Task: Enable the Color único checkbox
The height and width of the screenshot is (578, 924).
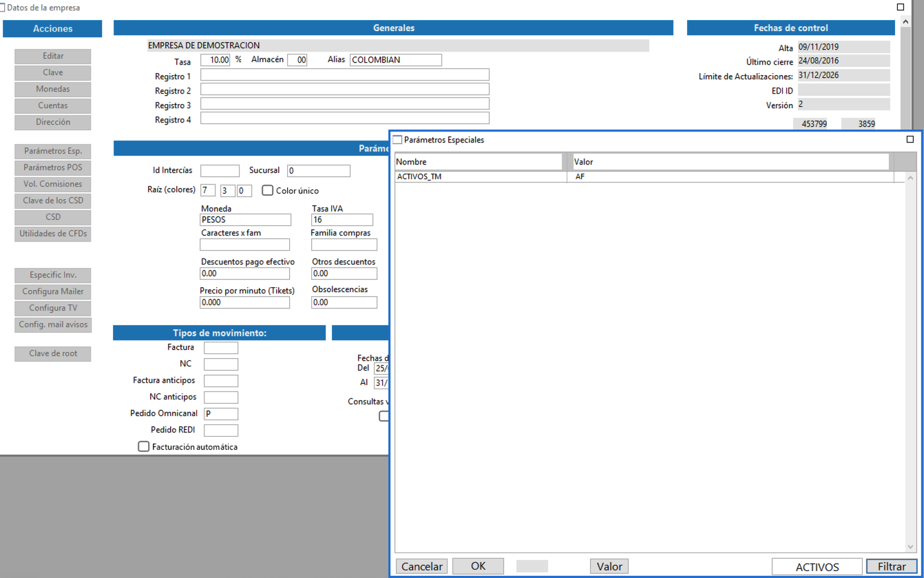Action: pos(268,190)
